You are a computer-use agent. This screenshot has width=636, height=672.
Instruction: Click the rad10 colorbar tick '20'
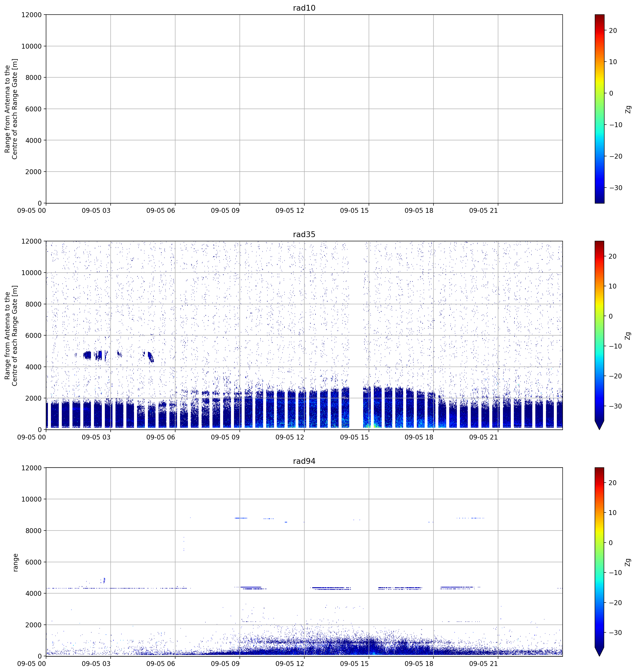coord(613,31)
